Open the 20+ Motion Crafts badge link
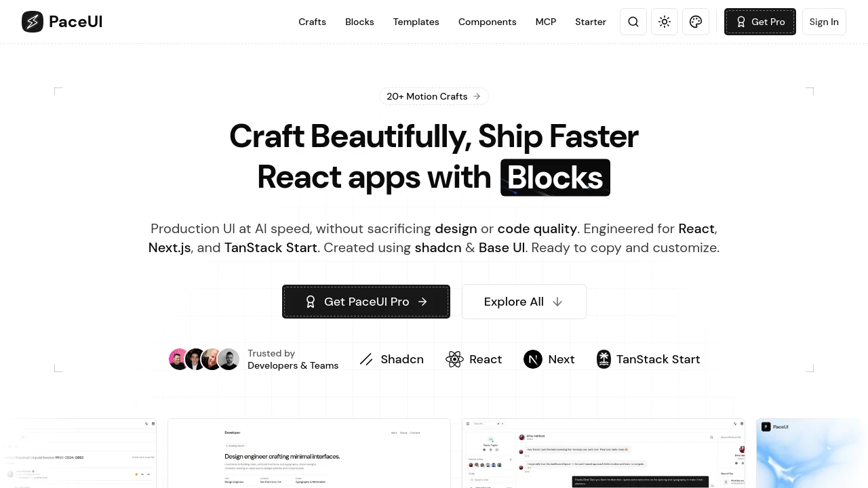This screenshot has height=488, width=868. (434, 96)
